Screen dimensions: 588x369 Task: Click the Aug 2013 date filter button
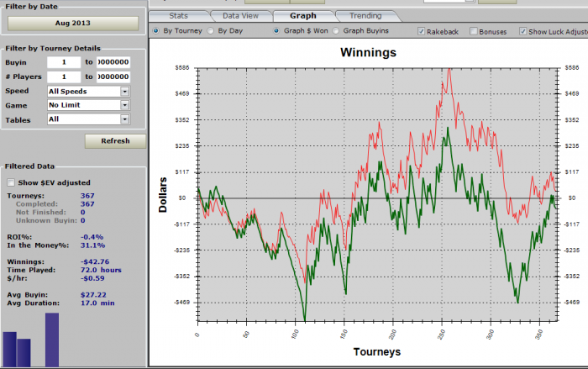coord(72,23)
